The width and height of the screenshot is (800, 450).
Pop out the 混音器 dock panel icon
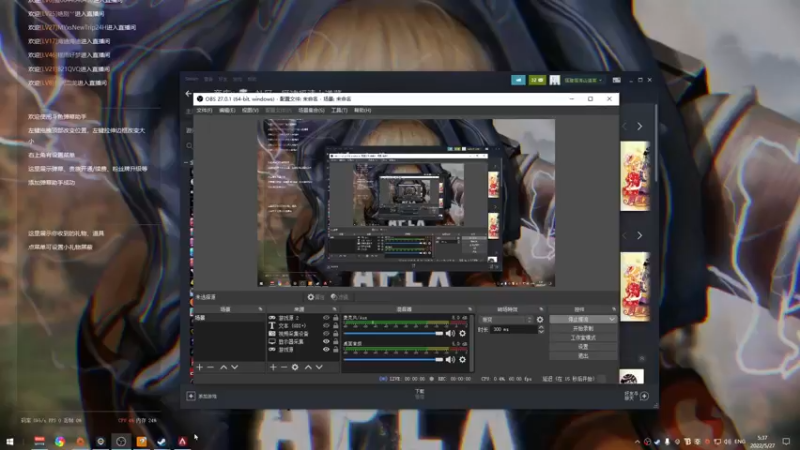click(x=470, y=309)
